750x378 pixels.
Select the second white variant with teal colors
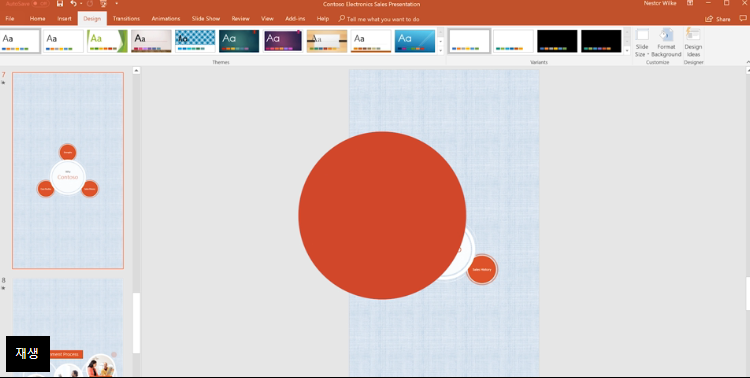tap(513, 41)
